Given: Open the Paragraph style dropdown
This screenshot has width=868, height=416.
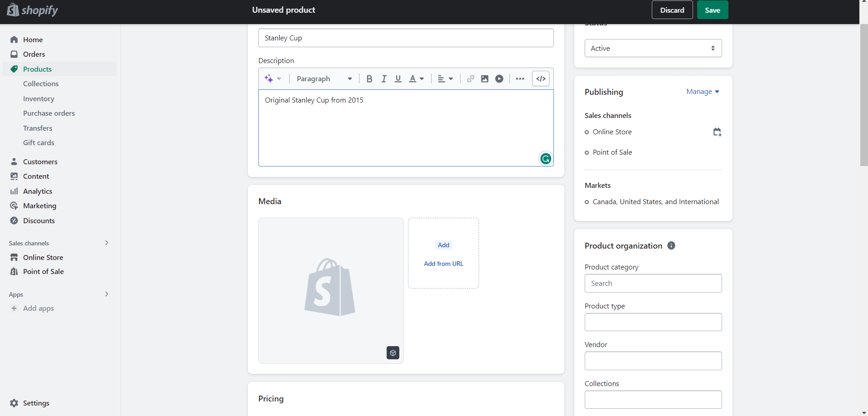Looking at the screenshot, I should tap(324, 78).
